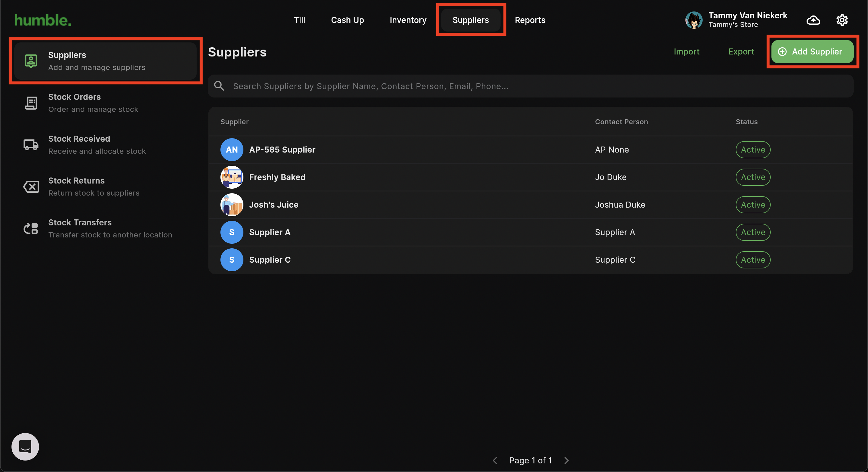This screenshot has width=868, height=472.
Task: Click the Josh's Juice supplier avatar
Action: [x=232, y=205]
